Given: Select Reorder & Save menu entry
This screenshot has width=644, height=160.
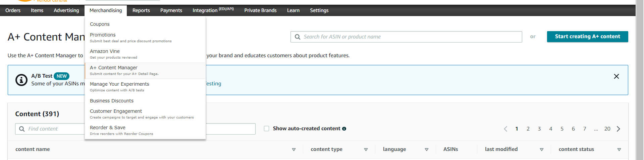Looking at the screenshot, I should pos(145,131).
